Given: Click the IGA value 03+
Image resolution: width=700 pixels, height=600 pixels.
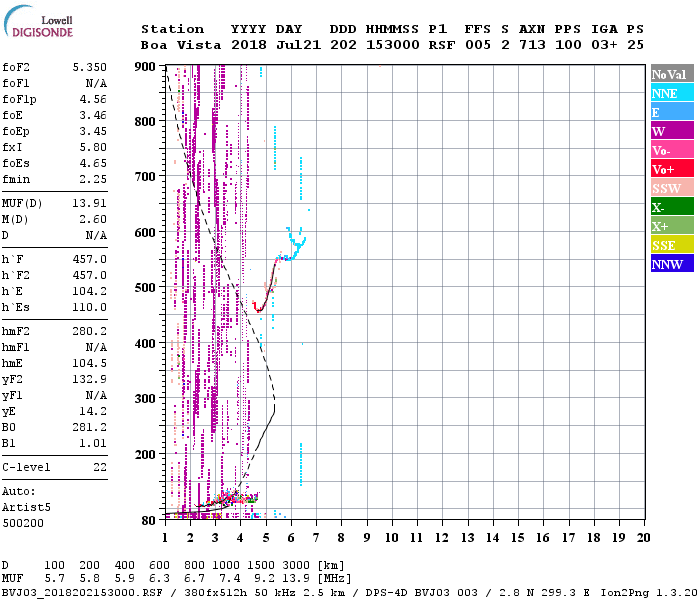Looking at the screenshot, I should [604, 45].
